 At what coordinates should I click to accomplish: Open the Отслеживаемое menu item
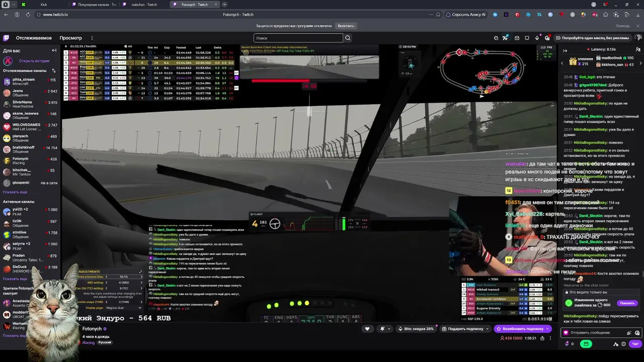click(x=34, y=38)
